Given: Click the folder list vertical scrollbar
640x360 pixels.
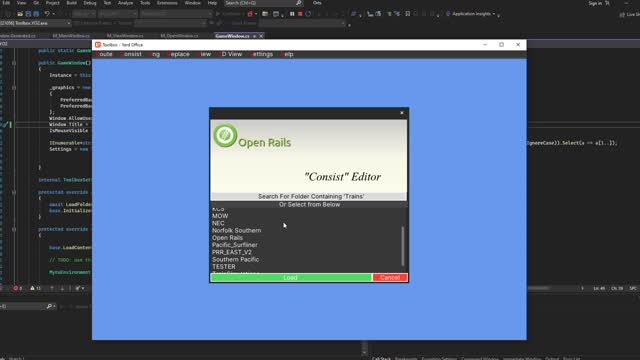Looking at the screenshot, I should coord(403,247).
